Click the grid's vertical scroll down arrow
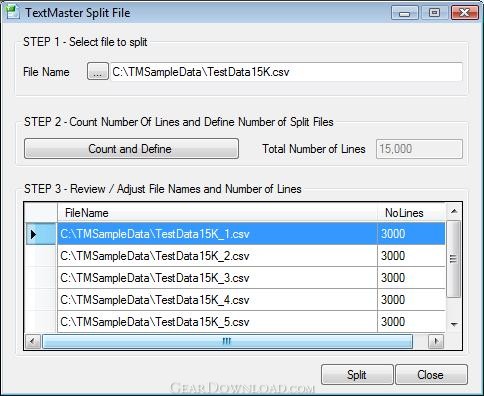Viewport: 484px width, 396px height. pyautogui.click(x=454, y=324)
